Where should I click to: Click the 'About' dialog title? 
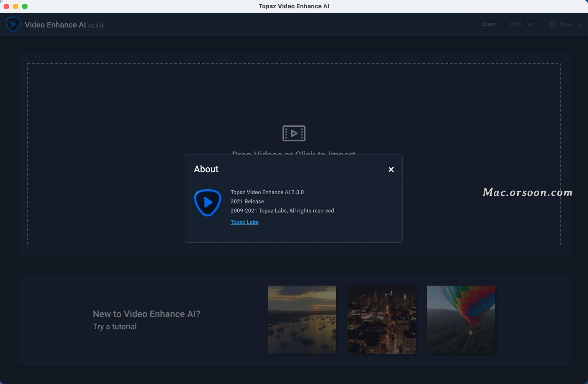pyautogui.click(x=206, y=169)
